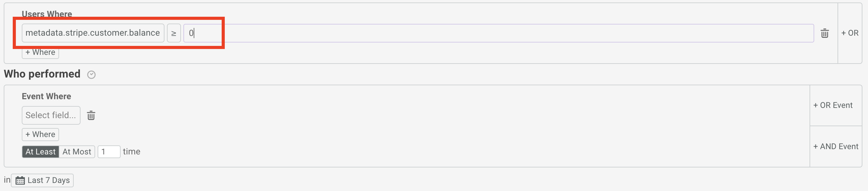The width and height of the screenshot is (868, 191).
Task: Click the Who performed heading
Action: click(42, 74)
